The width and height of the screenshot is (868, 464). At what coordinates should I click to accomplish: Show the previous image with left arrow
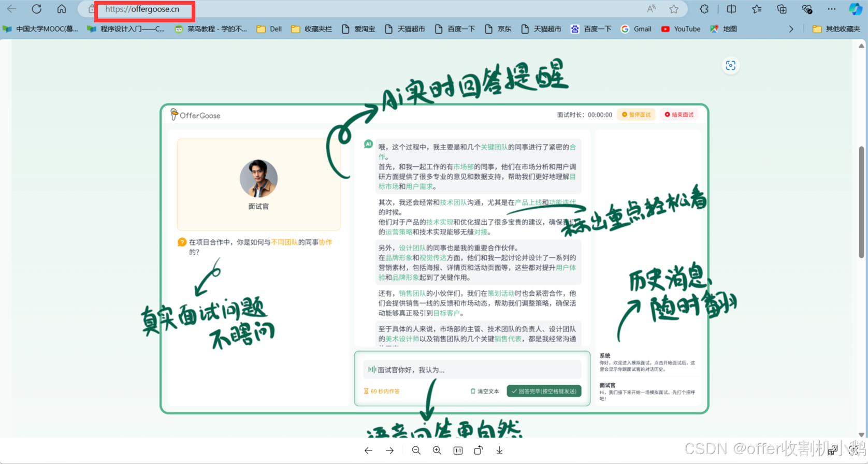click(368, 451)
